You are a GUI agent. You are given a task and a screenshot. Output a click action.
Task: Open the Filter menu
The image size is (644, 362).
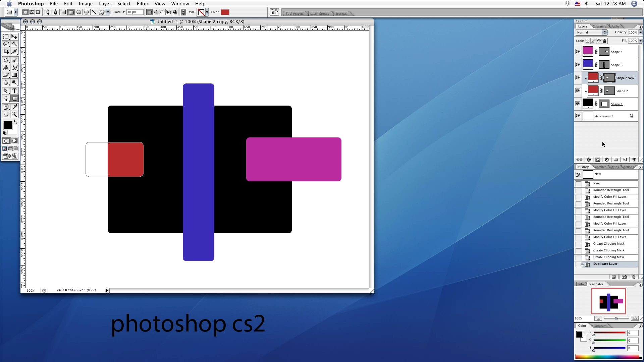pyautogui.click(x=142, y=4)
